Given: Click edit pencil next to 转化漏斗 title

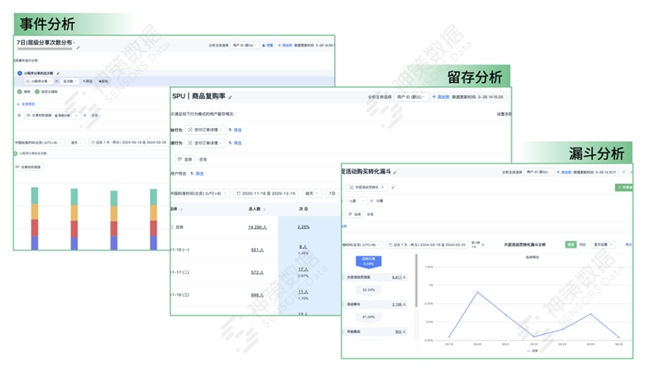Looking at the screenshot, I should coord(395,172).
